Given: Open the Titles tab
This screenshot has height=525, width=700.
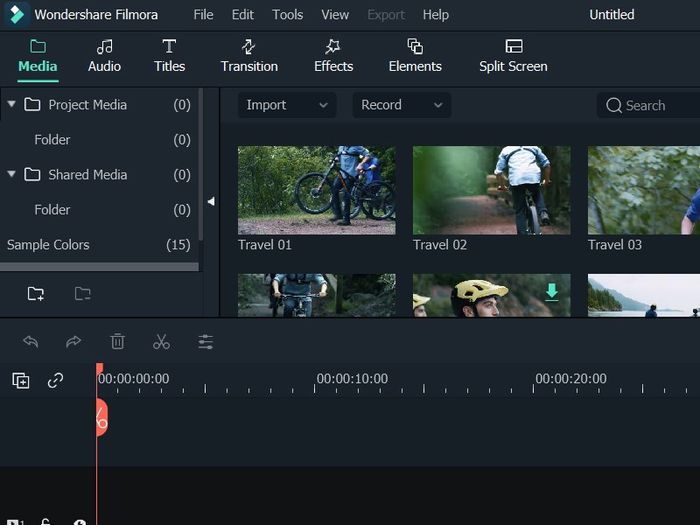Looking at the screenshot, I should (169, 56).
